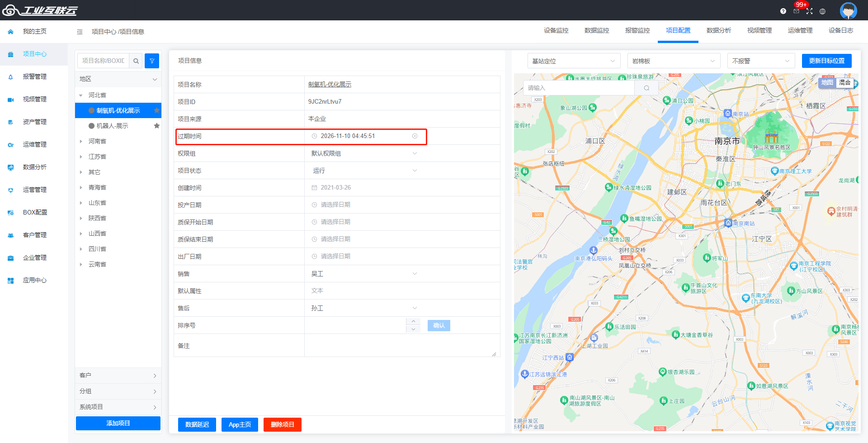The image size is (868, 443).
Task: Click the App主页 button
Action: click(x=240, y=424)
